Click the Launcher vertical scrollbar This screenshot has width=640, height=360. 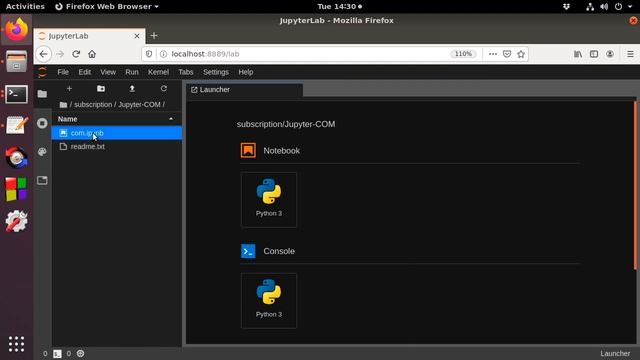coord(635,185)
